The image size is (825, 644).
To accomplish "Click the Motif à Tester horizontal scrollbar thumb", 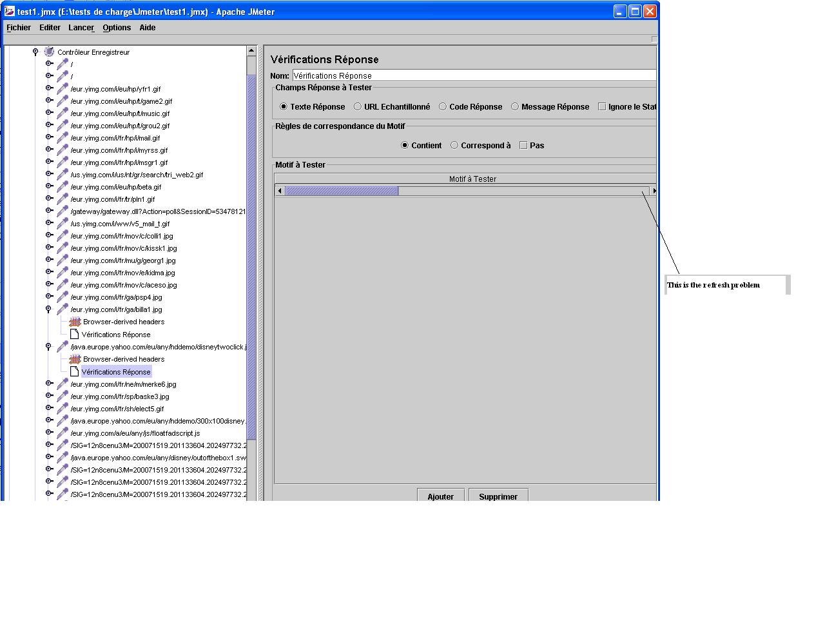I will coord(342,191).
